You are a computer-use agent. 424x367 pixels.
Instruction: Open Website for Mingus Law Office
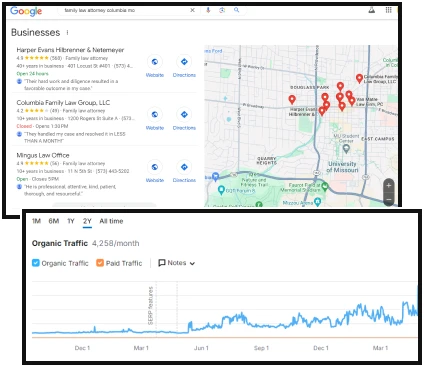point(155,171)
